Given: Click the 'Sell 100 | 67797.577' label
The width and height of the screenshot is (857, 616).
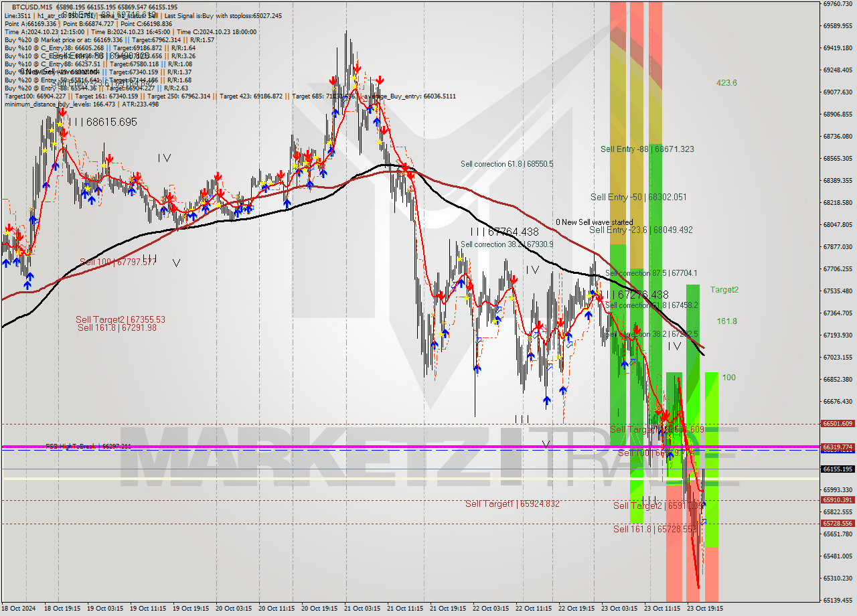Looking at the screenshot, I should click(x=118, y=262).
